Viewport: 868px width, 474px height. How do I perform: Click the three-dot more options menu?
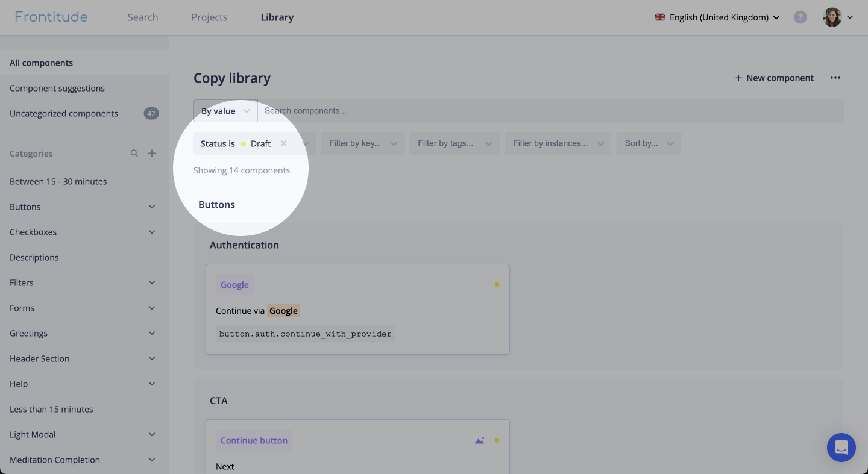[835, 78]
